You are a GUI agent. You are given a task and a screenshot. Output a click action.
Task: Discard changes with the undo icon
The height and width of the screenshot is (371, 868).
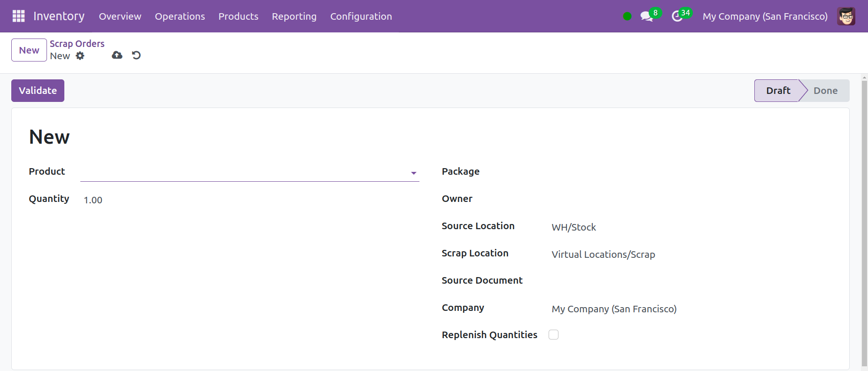[136, 55]
